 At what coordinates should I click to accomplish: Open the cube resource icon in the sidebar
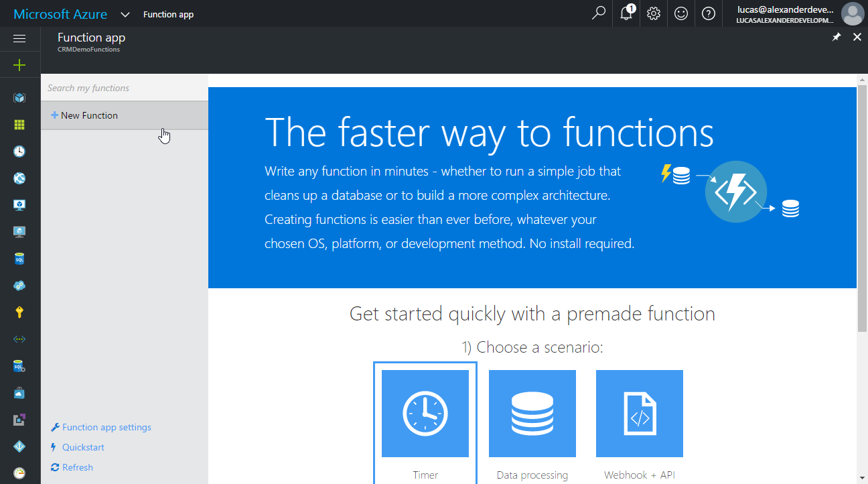[x=19, y=98]
